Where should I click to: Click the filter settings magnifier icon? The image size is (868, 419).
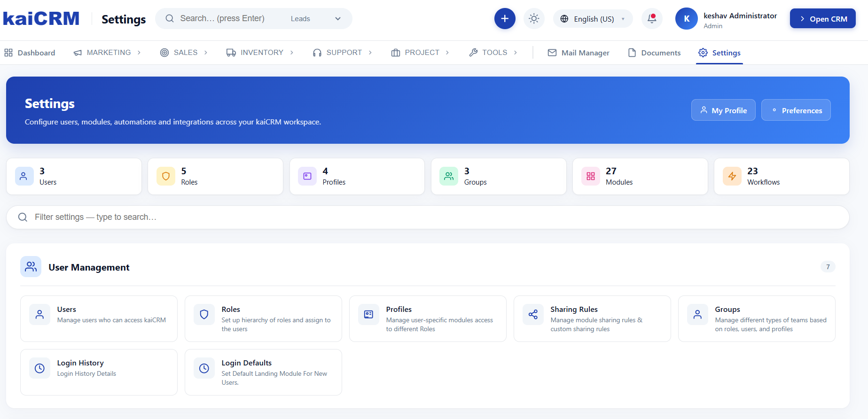(23, 217)
